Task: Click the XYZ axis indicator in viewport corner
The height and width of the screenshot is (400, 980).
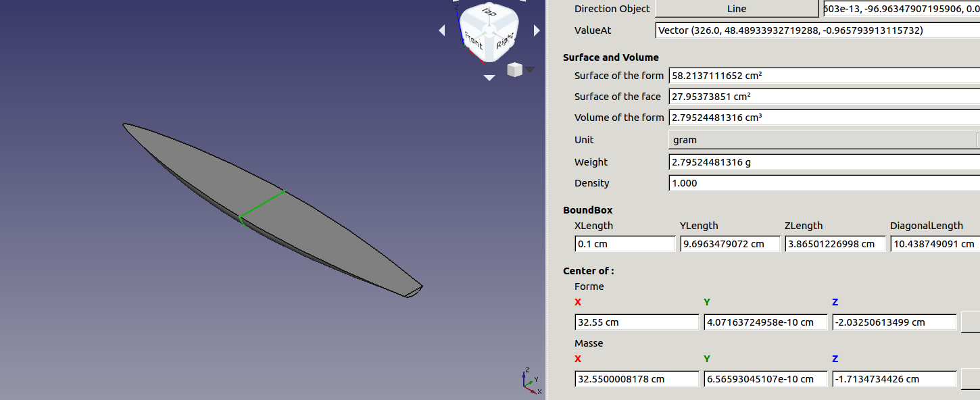Action: coord(531,380)
